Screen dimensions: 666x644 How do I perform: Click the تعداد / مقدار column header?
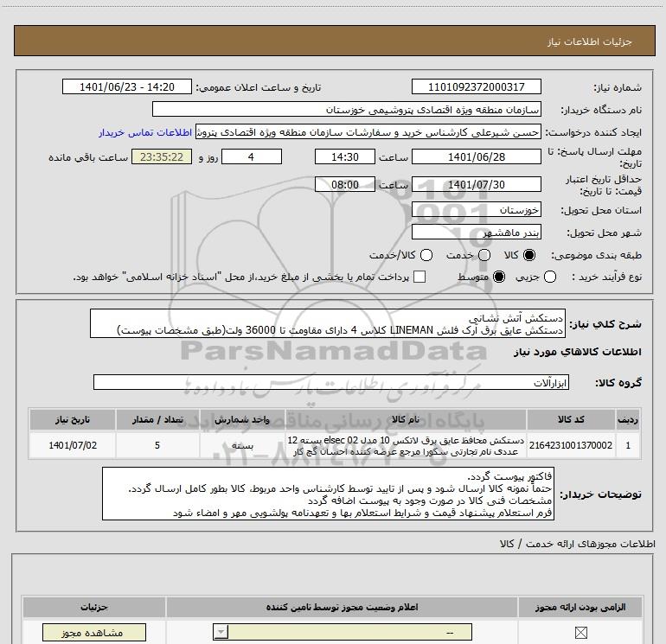[x=157, y=420]
